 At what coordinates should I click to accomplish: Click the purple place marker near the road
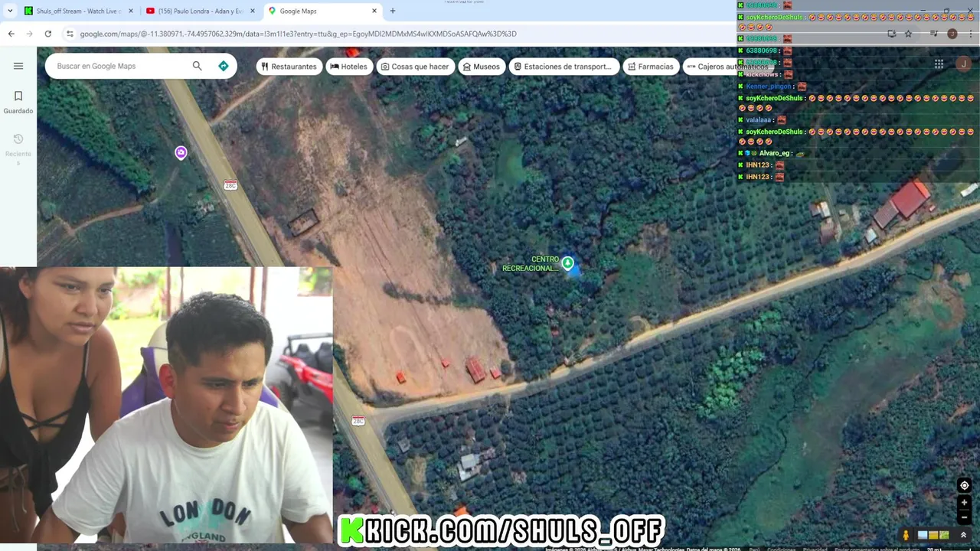(181, 153)
